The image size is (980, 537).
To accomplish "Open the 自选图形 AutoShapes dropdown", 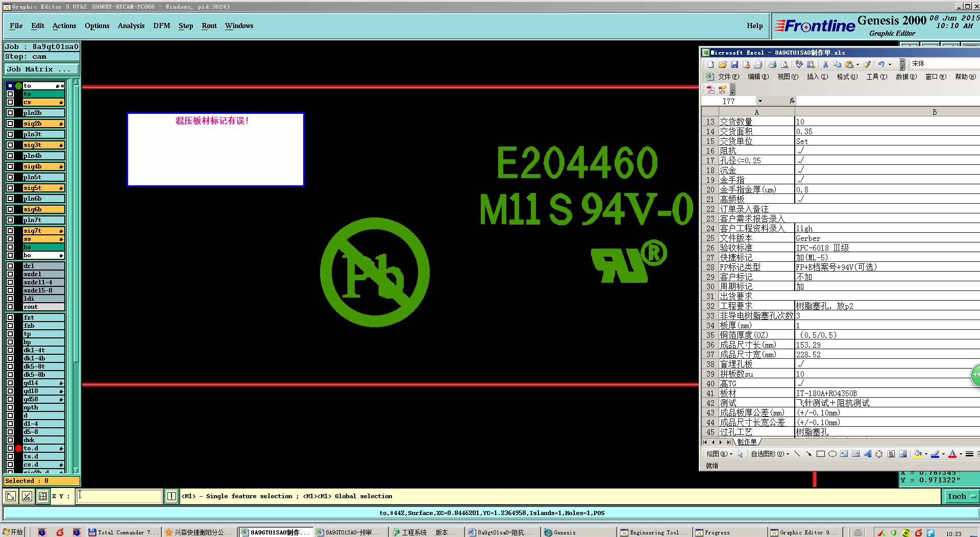I will [x=770, y=454].
